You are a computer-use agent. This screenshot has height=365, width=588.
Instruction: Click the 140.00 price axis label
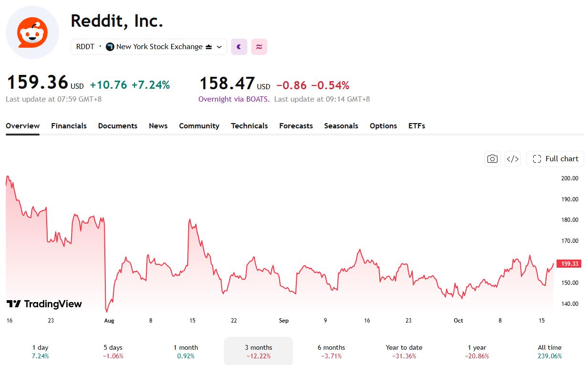[569, 304]
